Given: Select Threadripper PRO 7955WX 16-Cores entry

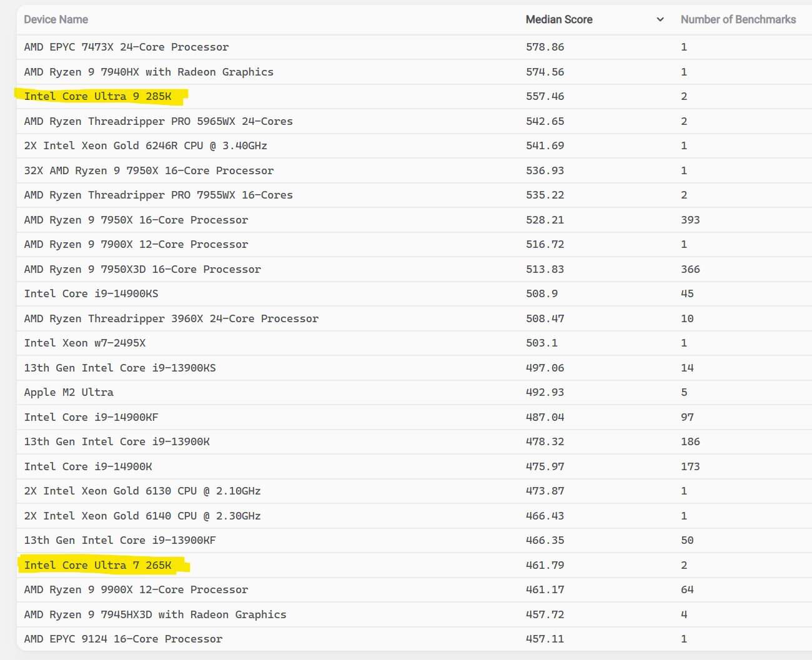Looking at the screenshot, I should [x=158, y=195].
